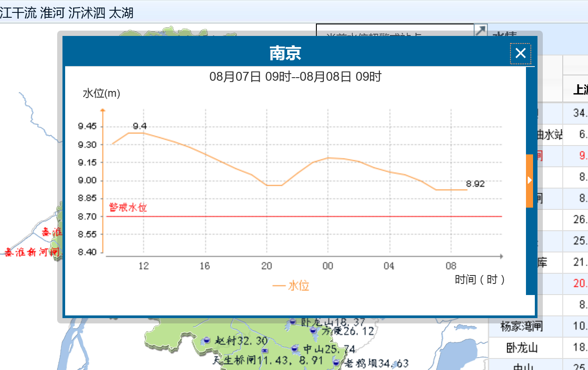Click the table value starting with 18.
Screen dimensions: 588x370
coord(580,348)
